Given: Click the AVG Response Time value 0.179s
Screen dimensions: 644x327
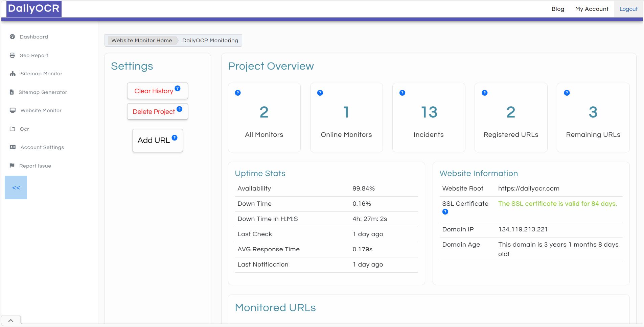Looking at the screenshot, I should [362, 249].
